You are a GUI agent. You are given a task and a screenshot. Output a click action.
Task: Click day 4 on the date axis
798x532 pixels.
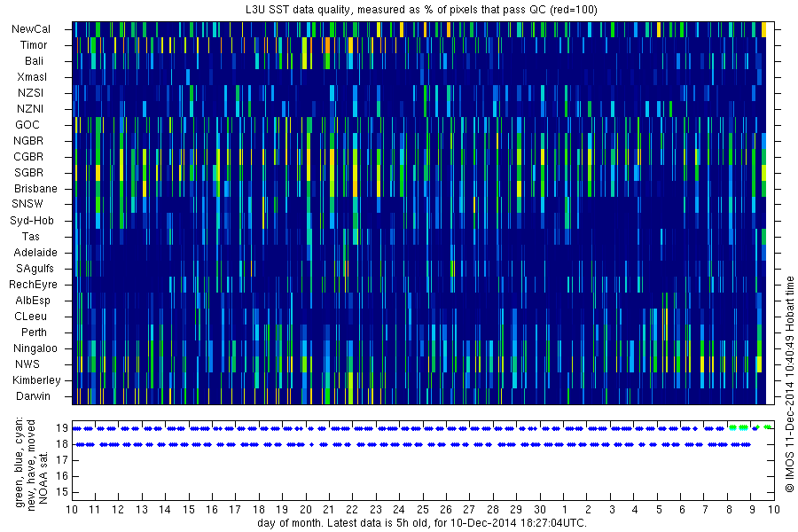coord(635,510)
